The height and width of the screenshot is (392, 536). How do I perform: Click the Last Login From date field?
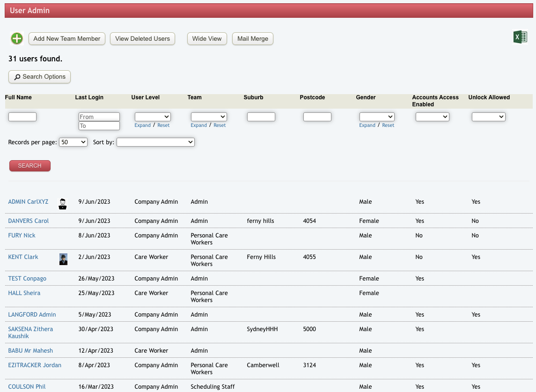[99, 117]
